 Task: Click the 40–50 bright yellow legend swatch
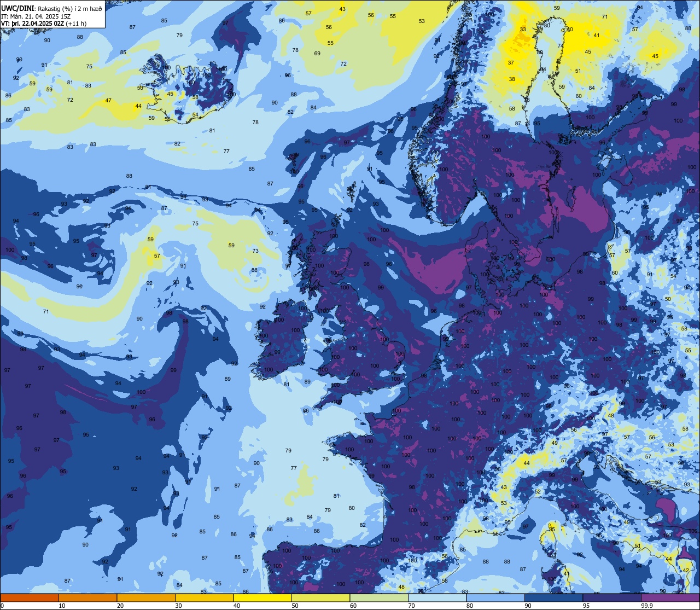coord(262,597)
